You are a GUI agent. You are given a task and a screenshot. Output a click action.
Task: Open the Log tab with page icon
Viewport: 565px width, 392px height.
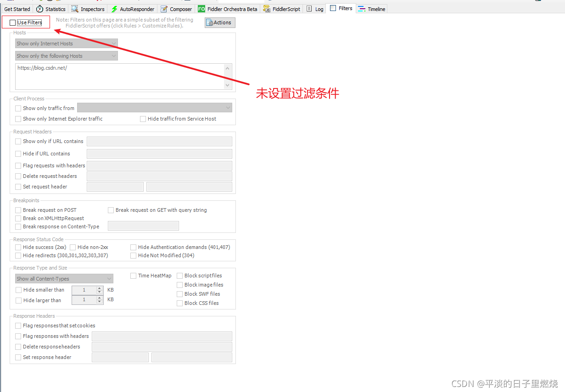click(x=314, y=9)
